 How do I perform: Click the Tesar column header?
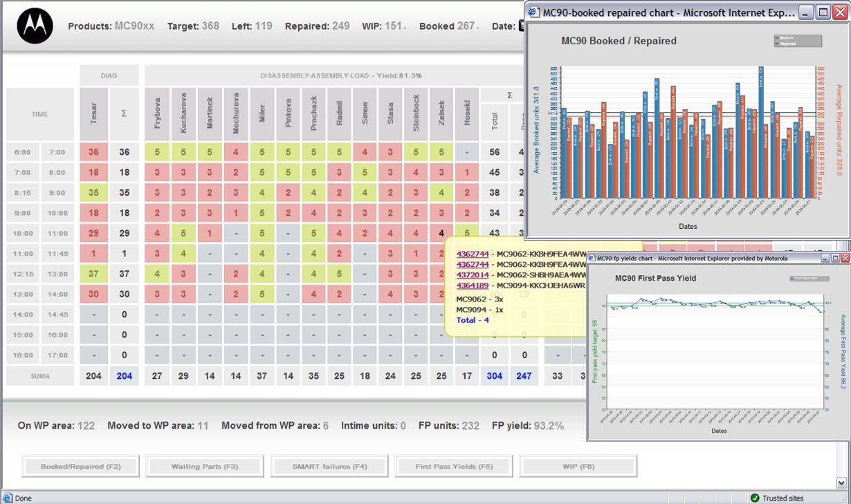coord(94,114)
